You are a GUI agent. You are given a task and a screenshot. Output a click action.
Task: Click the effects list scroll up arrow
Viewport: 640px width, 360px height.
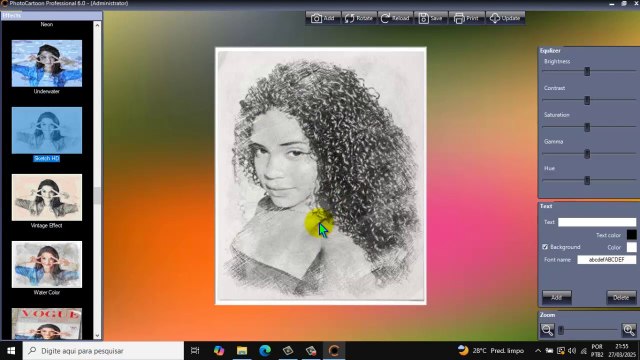pos(97,25)
